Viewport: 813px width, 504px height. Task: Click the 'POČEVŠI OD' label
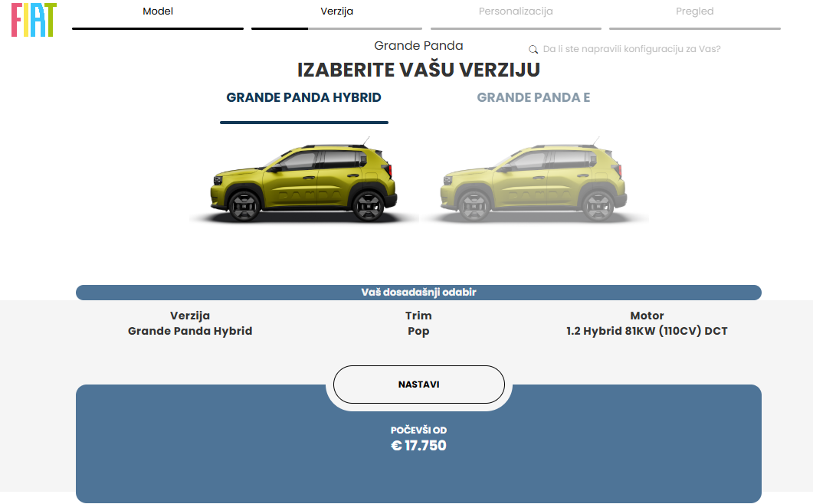click(x=418, y=430)
